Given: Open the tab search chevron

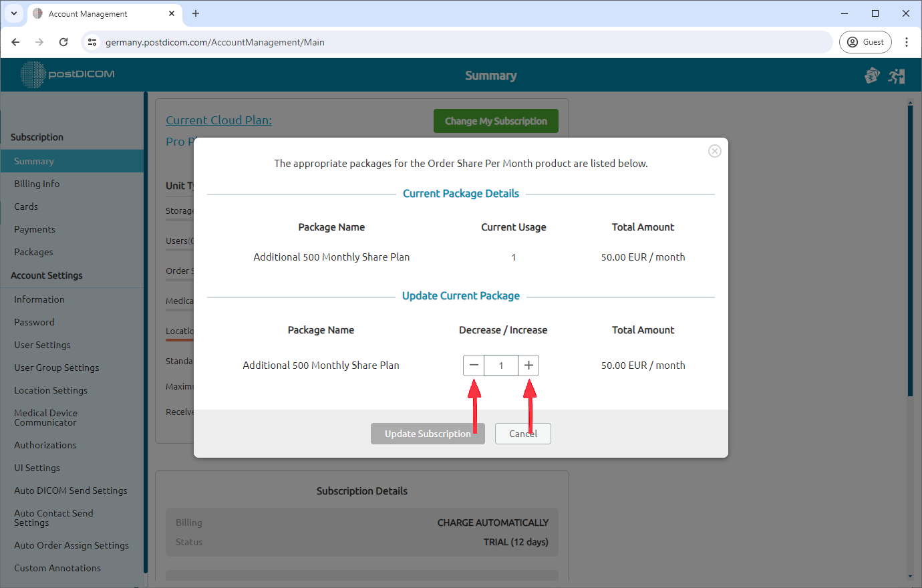Looking at the screenshot, I should pos(13,13).
